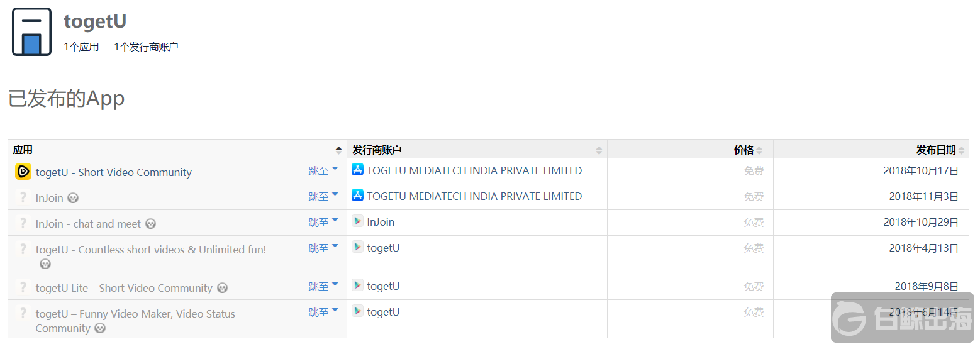Open 跳至 dropdown in the InJoin row
This screenshot has width=980, height=349.
323,196
